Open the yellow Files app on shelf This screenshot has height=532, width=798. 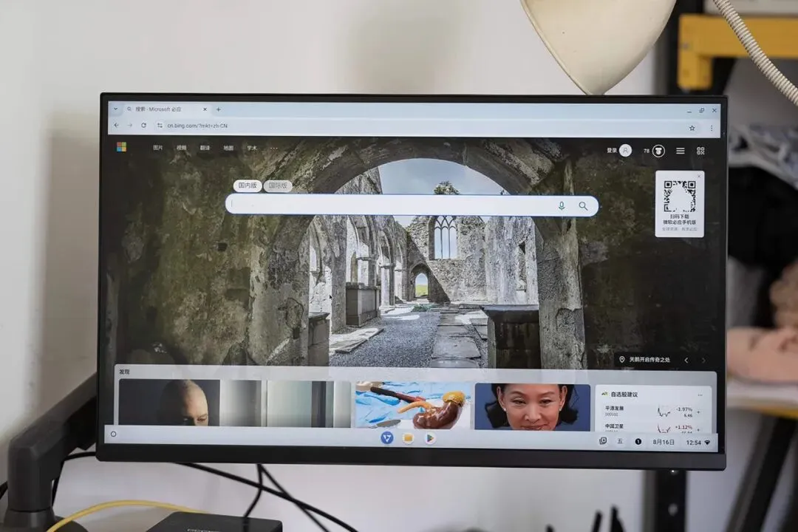pos(408,438)
